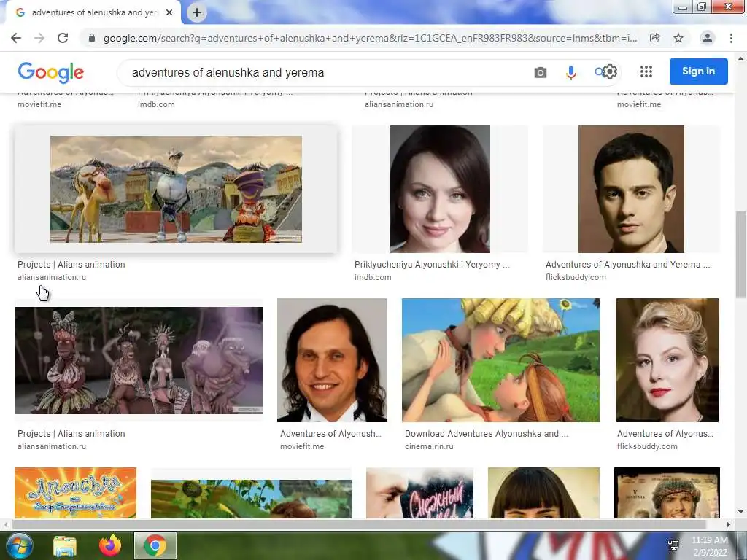Open the Chrome three-dot menu

coord(731,38)
